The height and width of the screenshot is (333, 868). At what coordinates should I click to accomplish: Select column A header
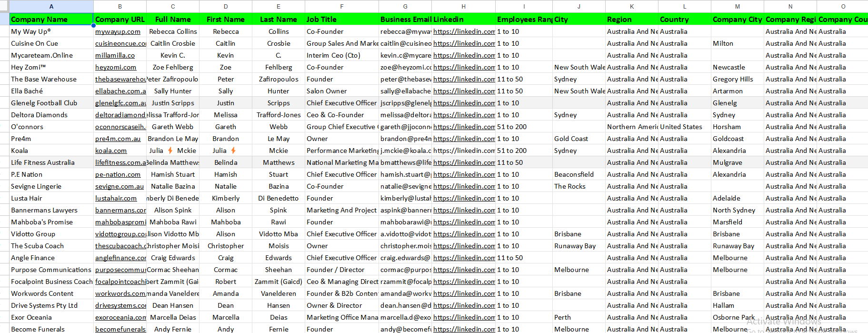(x=51, y=6)
